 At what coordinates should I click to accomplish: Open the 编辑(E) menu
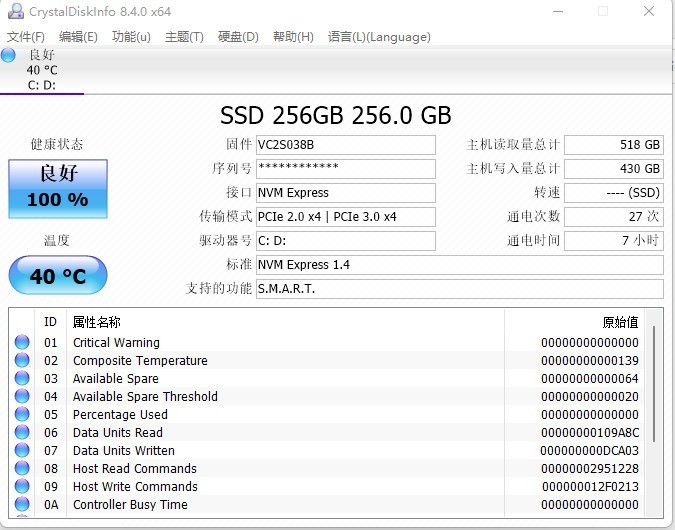coord(78,37)
